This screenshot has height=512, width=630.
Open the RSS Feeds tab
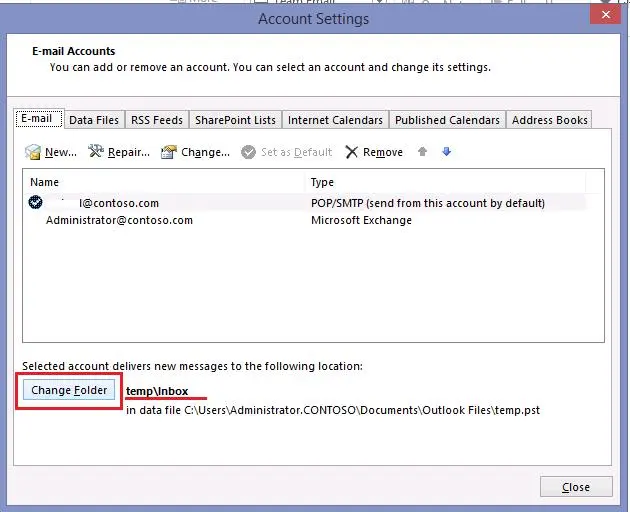(157, 120)
